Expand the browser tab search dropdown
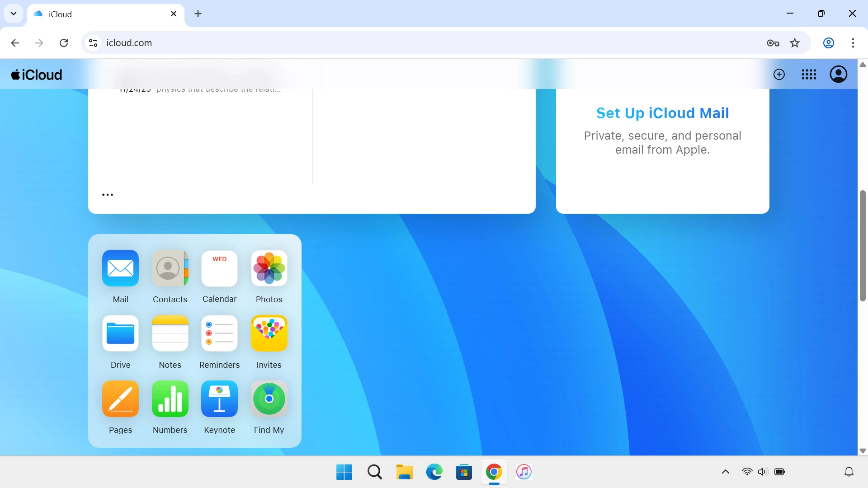868x488 pixels. (13, 14)
